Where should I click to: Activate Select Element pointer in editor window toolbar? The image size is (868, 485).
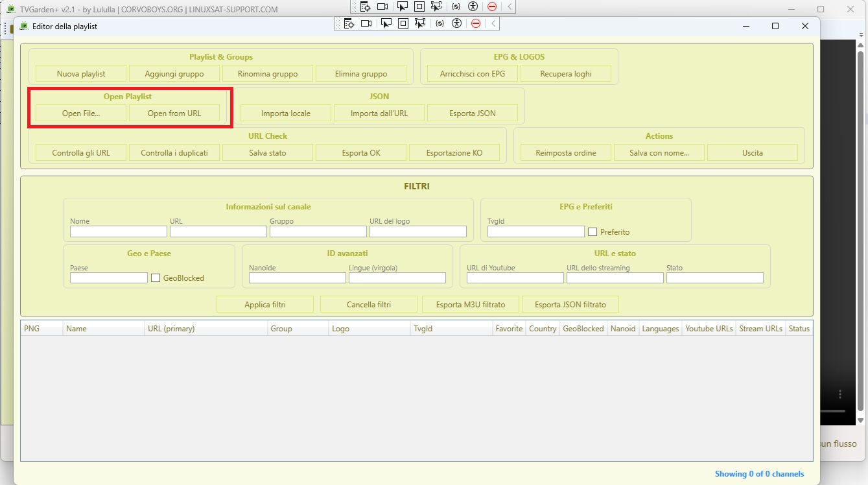point(386,24)
